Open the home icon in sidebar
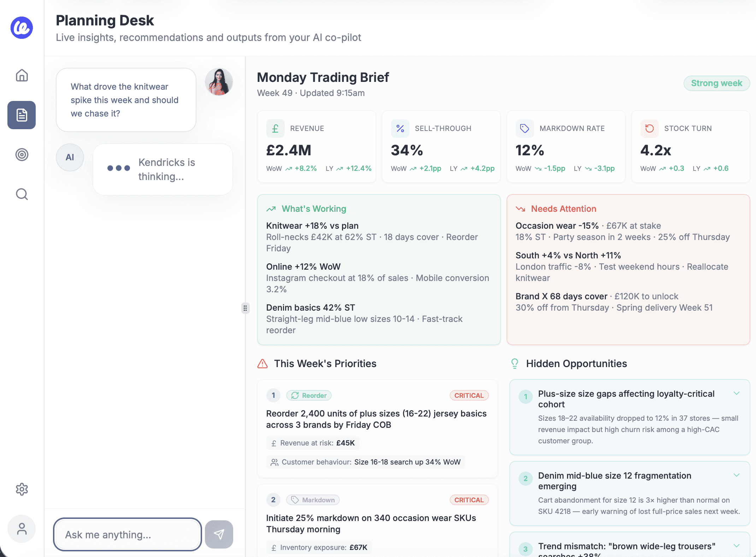 tap(22, 75)
